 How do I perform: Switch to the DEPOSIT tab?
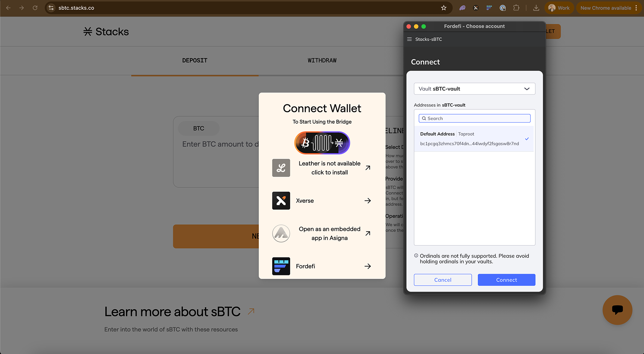pyautogui.click(x=195, y=60)
